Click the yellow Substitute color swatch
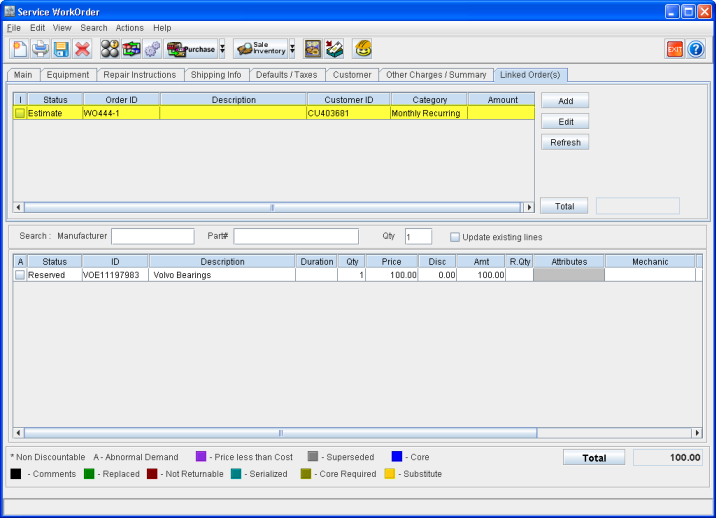Image resolution: width=716 pixels, height=518 pixels. (x=390, y=474)
